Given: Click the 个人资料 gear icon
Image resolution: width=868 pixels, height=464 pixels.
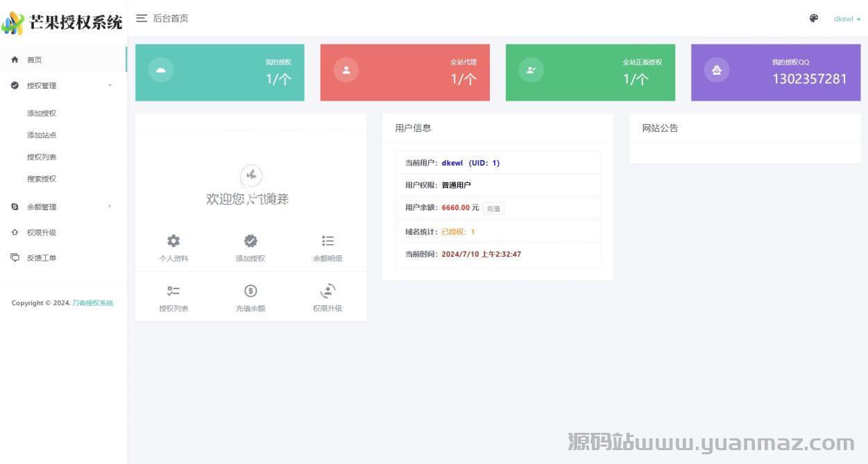Looking at the screenshot, I should [x=173, y=241].
